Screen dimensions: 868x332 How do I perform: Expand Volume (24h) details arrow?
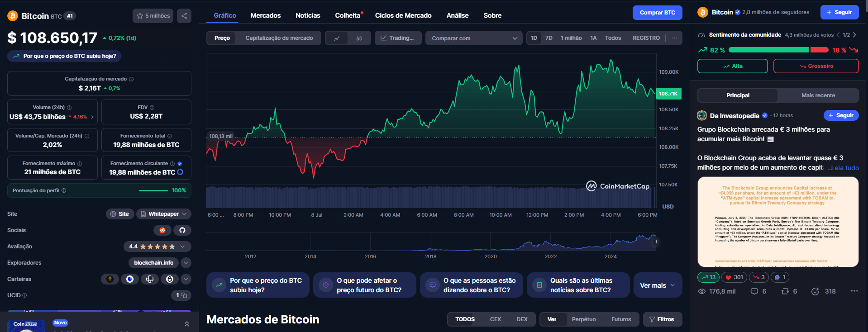(x=92, y=117)
